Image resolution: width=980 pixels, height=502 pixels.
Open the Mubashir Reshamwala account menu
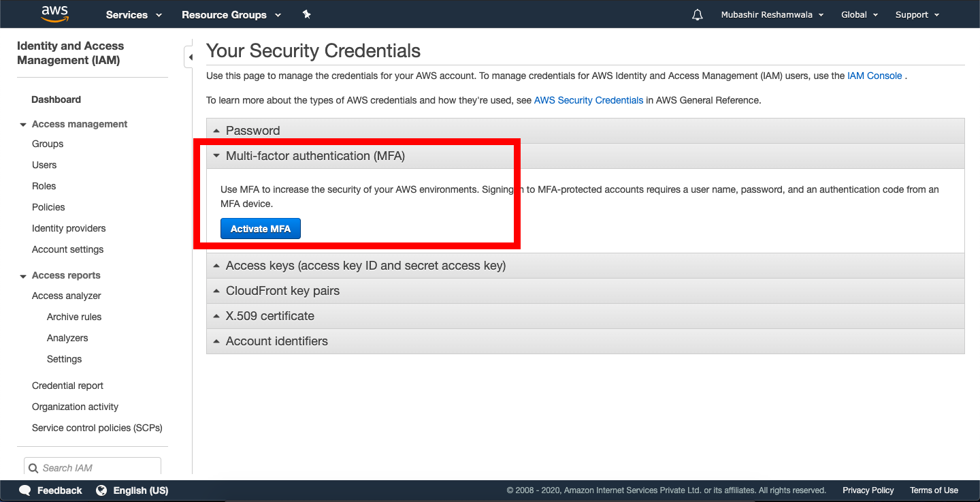[x=772, y=14]
